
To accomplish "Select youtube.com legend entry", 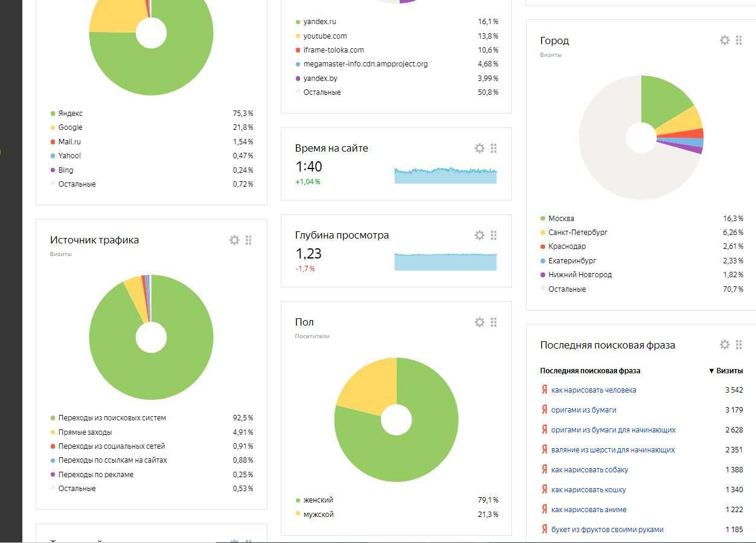I will (x=325, y=36).
